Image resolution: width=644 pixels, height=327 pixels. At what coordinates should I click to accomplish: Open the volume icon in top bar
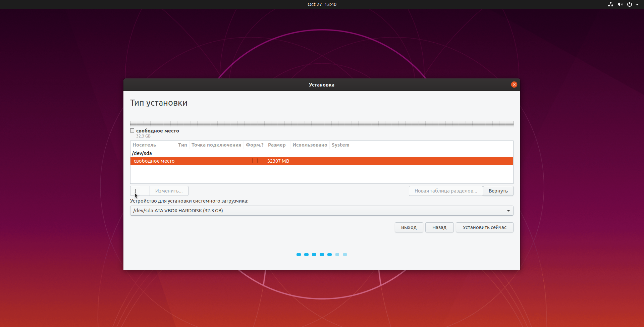pos(620,4)
